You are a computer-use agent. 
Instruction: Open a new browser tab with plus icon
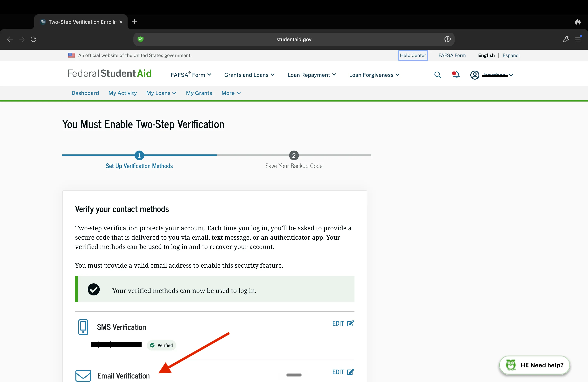coord(134,22)
